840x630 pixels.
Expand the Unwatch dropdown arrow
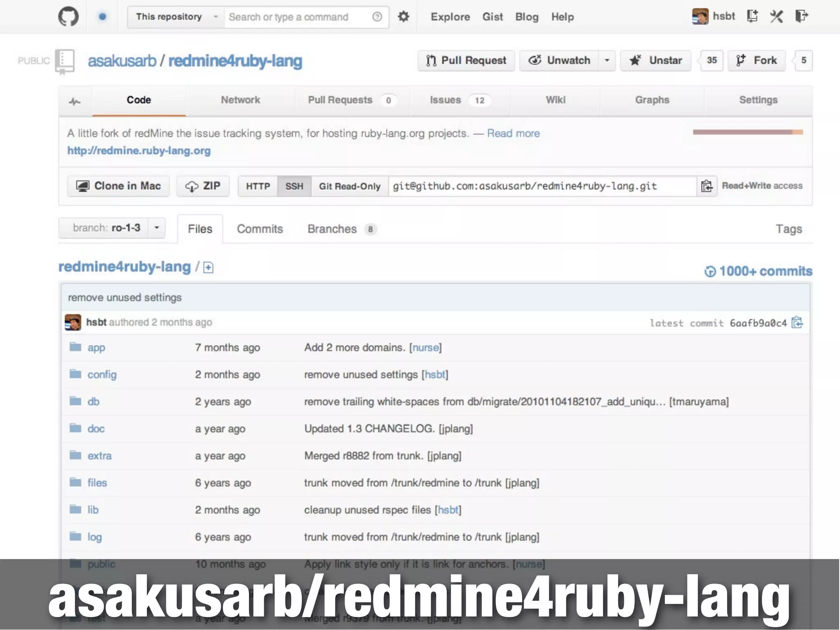click(x=607, y=61)
